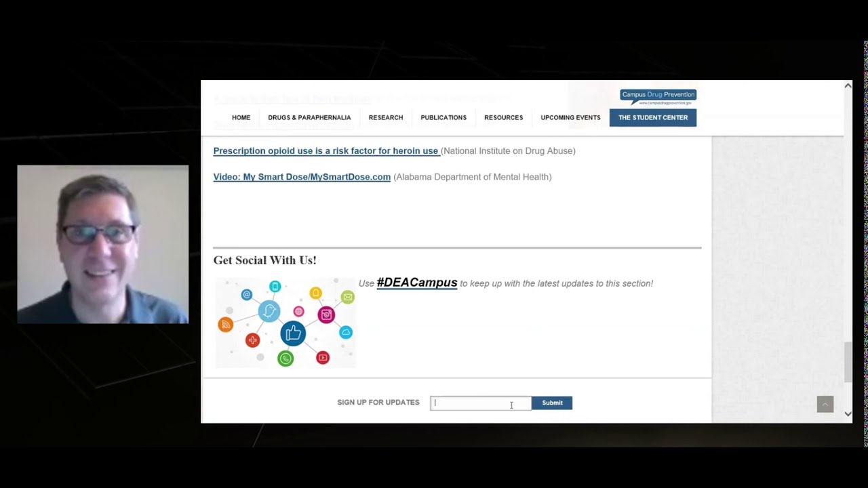Open Prescription opioid use risk factor link
Image resolution: width=868 pixels, height=488 pixels.
(x=325, y=150)
